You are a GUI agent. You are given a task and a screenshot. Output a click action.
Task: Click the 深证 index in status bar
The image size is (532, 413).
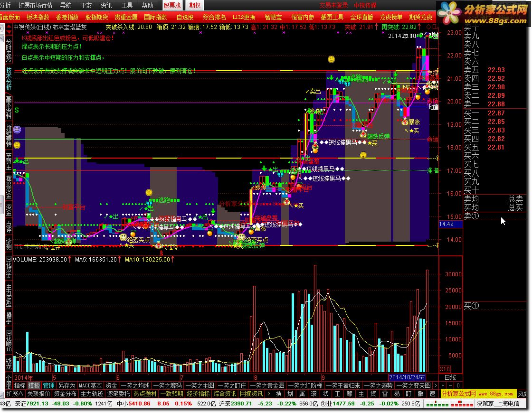(19, 404)
